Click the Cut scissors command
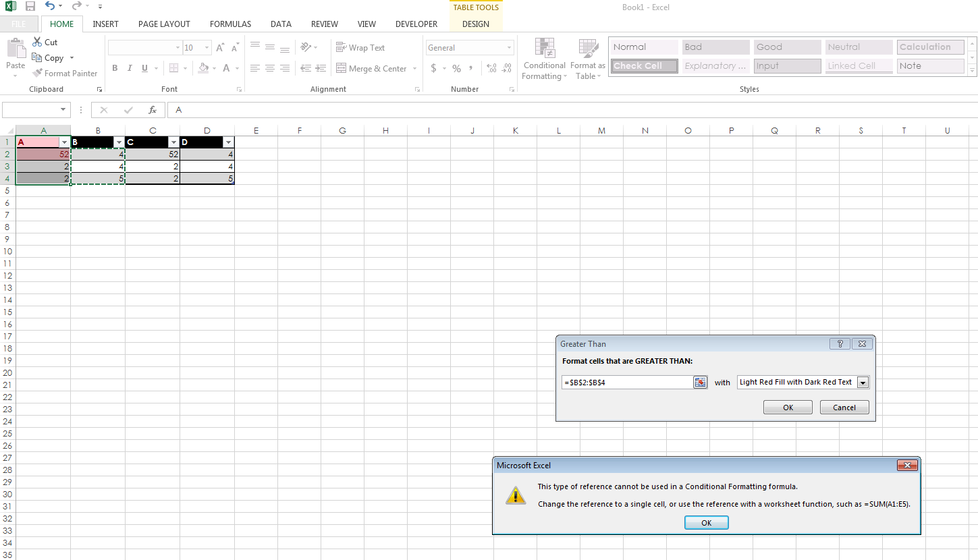978x560 pixels. click(45, 42)
